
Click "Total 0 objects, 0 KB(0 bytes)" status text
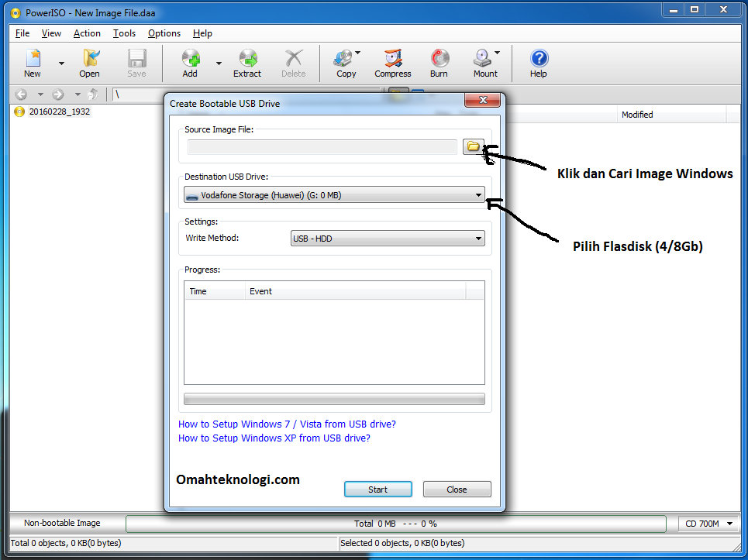[66, 543]
